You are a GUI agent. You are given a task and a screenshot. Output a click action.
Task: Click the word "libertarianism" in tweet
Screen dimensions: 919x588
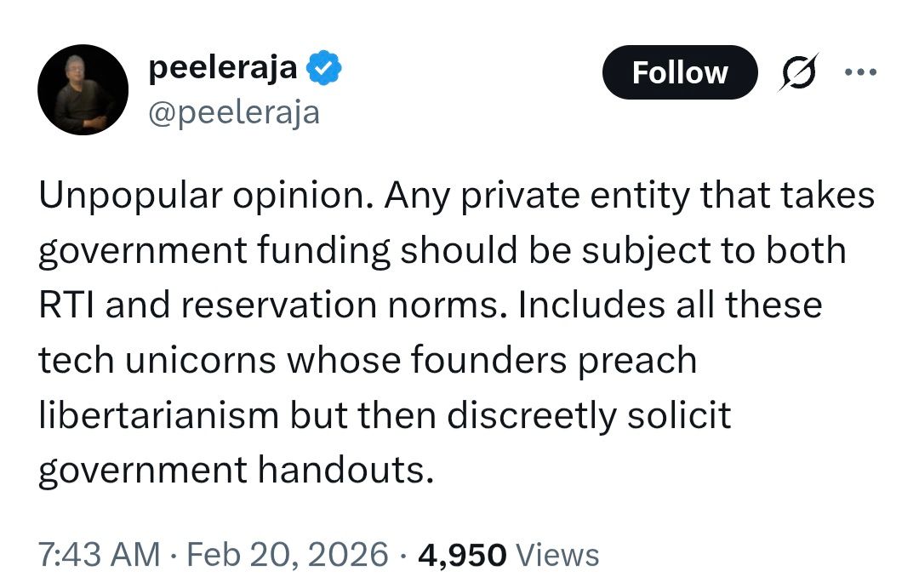[158, 415]
